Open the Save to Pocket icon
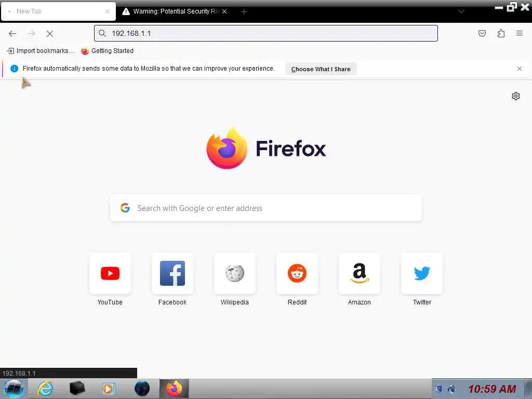This screenshot has width=532, height=399. 482,33
